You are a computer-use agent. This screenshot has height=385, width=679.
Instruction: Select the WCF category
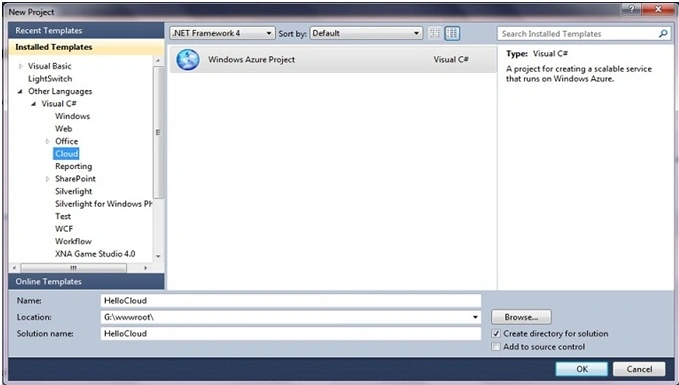(64, 229)
